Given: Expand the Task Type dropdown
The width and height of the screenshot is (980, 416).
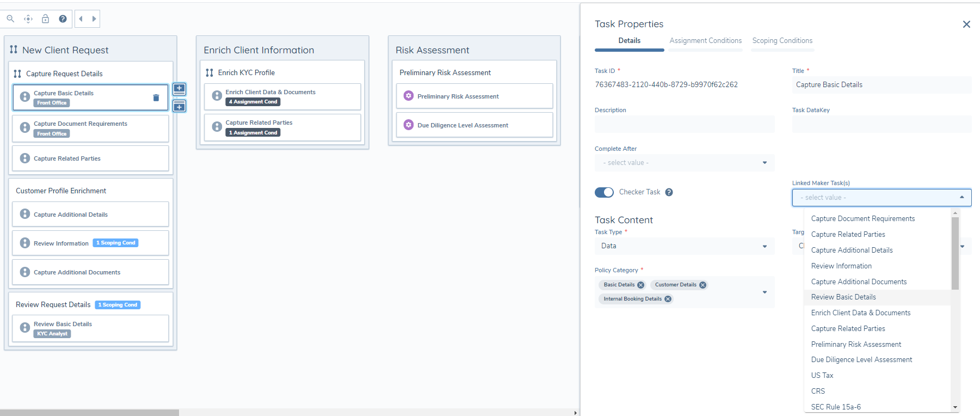Looking at the screenshot, I should tap(684, 246).
